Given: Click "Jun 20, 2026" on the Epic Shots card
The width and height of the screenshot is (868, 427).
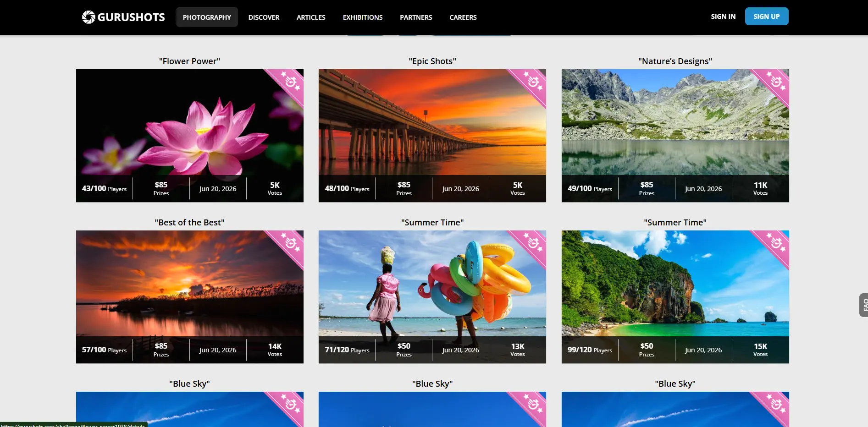Looking at the screenshot, I should point(460,189).
